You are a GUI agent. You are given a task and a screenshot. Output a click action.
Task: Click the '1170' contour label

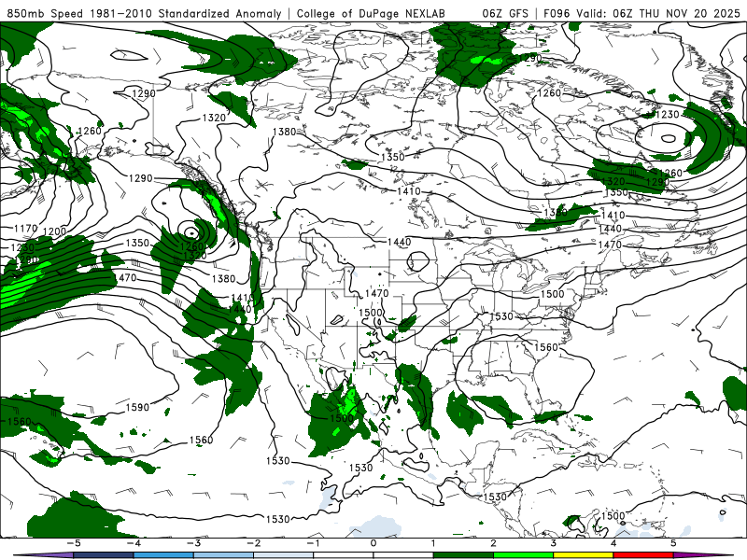click(x=25, y=229)
